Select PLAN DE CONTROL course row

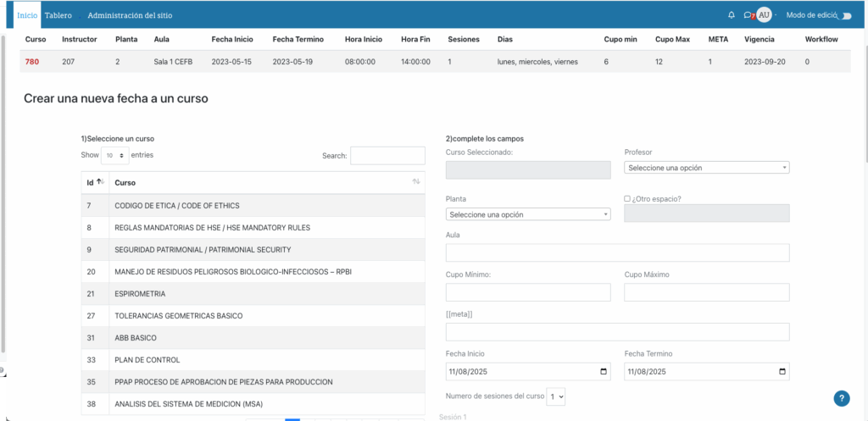pos(253,360)
